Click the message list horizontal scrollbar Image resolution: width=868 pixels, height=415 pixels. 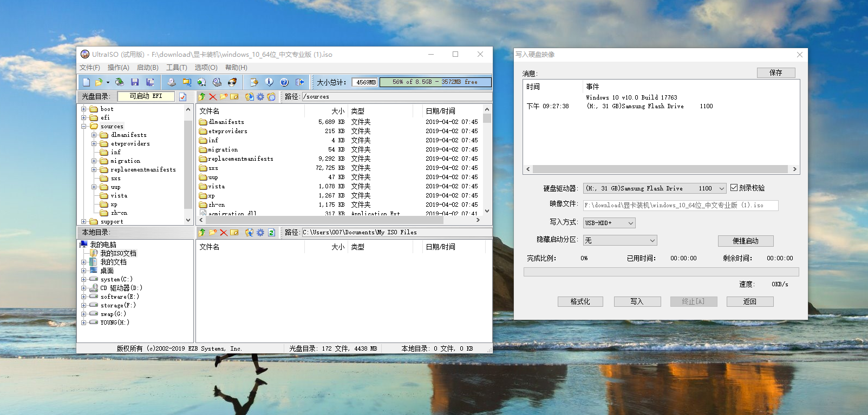(x=661, y=169)
